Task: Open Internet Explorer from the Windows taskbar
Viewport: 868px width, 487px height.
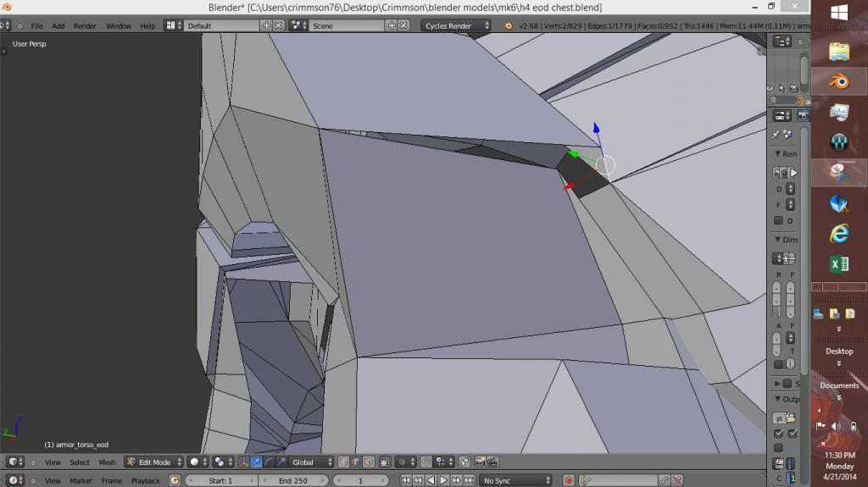Action: pyautogui.click(x=838, y=232)
